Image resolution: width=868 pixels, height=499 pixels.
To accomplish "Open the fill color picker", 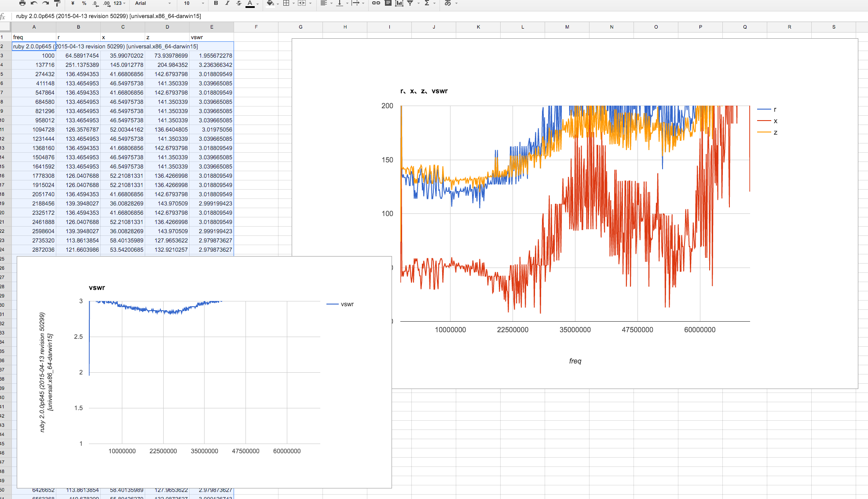I will [270, 3].
